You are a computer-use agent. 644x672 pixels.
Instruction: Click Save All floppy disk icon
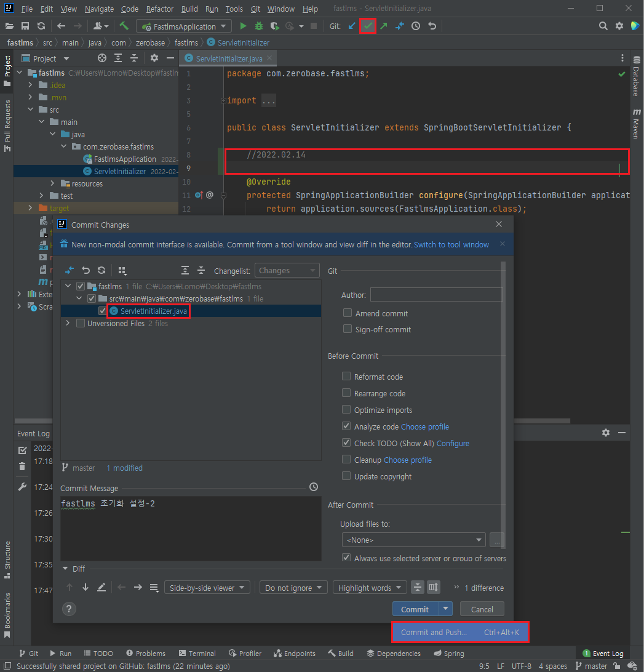click(25, 26)
